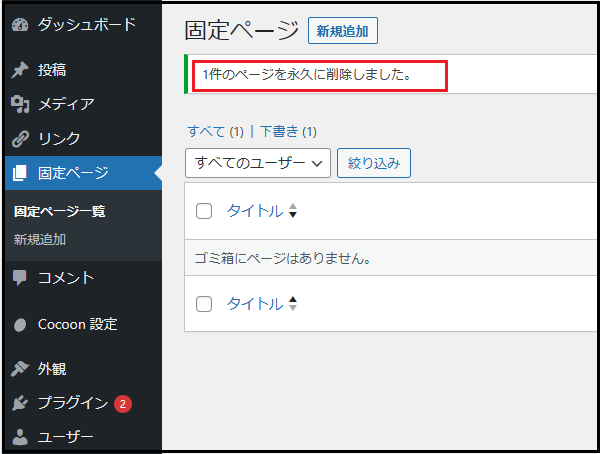This screenshot has width=600, height=454.
Task: Click the red plugin update badge 2
Action: point(123,404)
